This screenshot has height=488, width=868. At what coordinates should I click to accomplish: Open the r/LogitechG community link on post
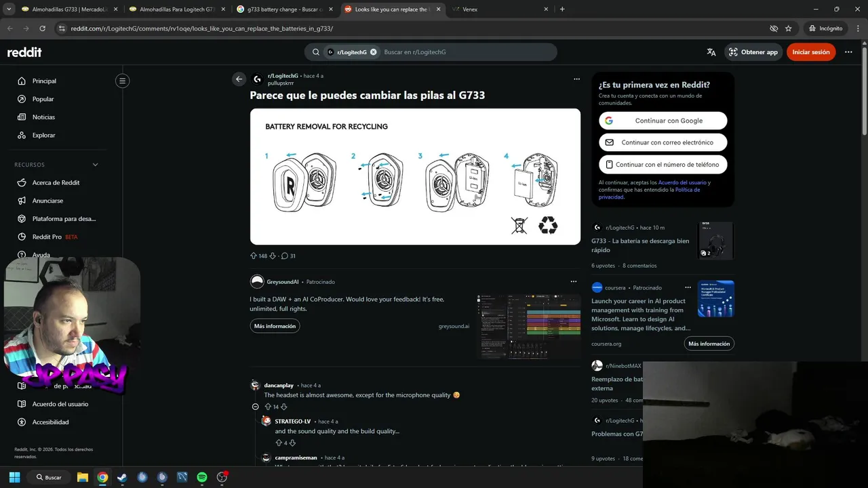[283, 76]
